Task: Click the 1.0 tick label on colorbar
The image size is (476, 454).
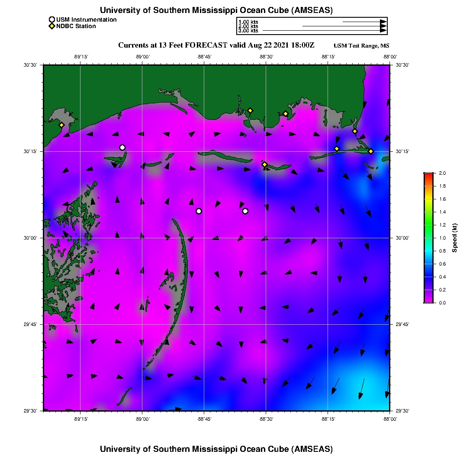Action: click(x=442, y=238)
